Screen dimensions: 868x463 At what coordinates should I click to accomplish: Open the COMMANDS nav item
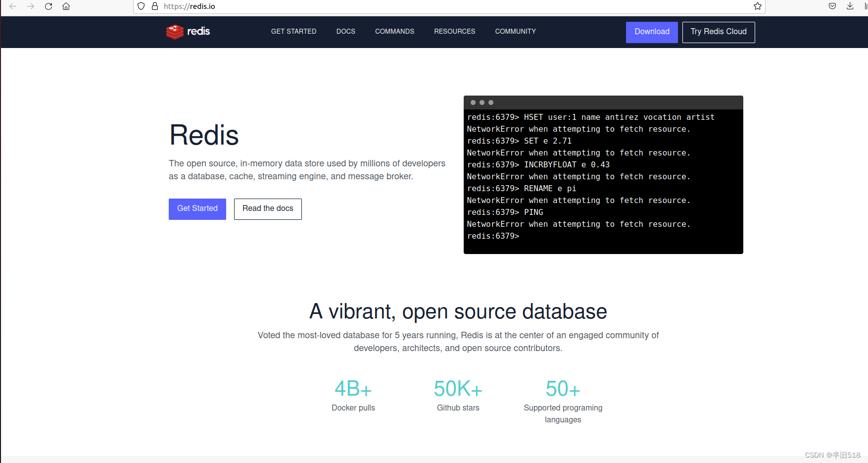tap(394, 31)
